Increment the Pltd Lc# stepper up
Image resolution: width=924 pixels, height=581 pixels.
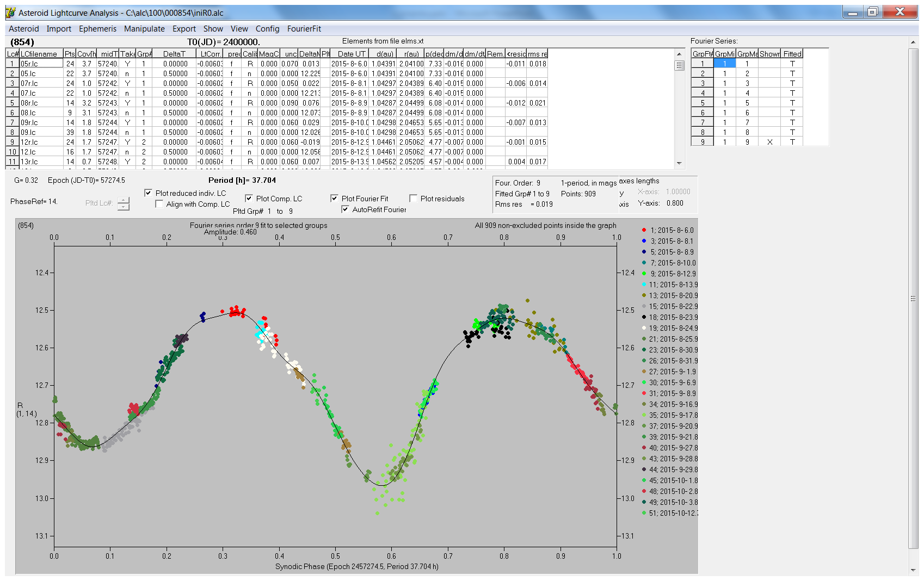[124, 200]
